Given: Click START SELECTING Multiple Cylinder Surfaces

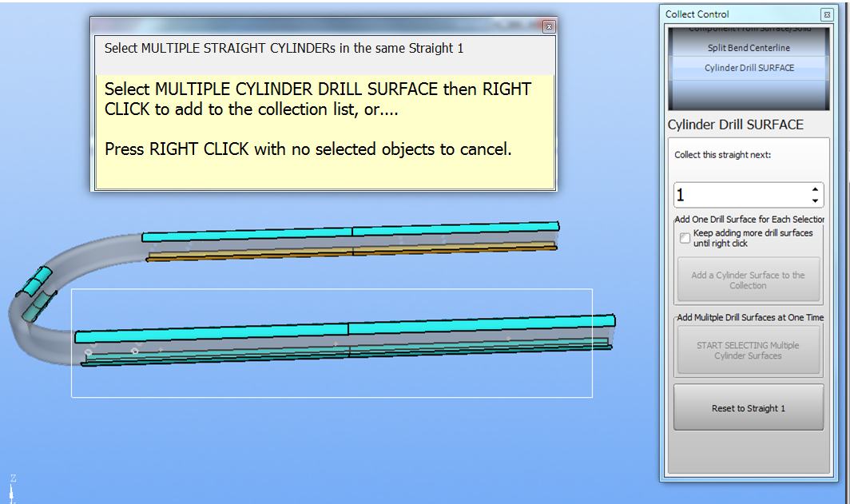Looking at the screenshot, I should [x=749, y=351].
